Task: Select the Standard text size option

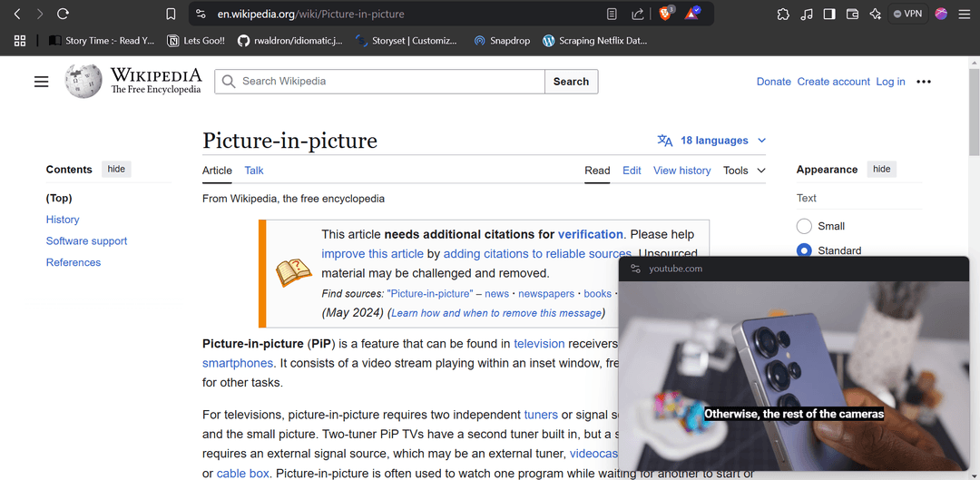Action: point(804,250)
